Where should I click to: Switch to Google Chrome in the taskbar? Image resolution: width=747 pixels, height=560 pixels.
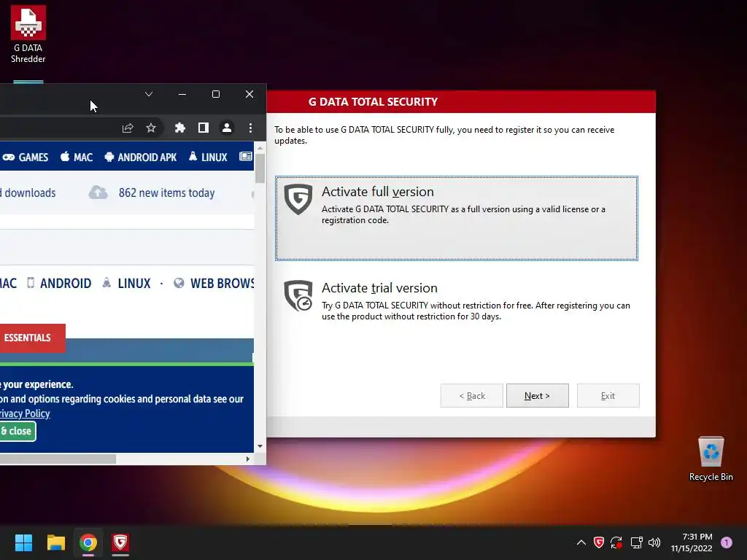coord(88,542)
